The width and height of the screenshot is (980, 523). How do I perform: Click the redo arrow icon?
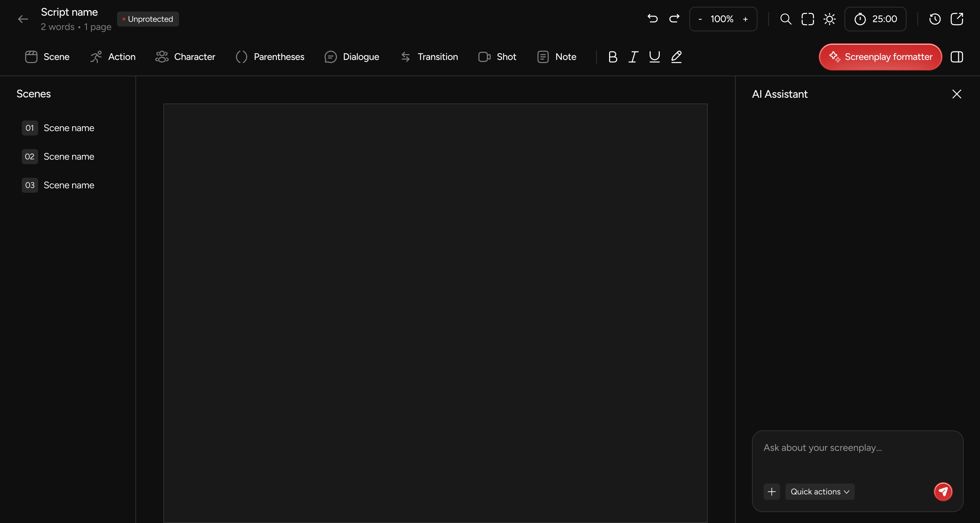674,19
